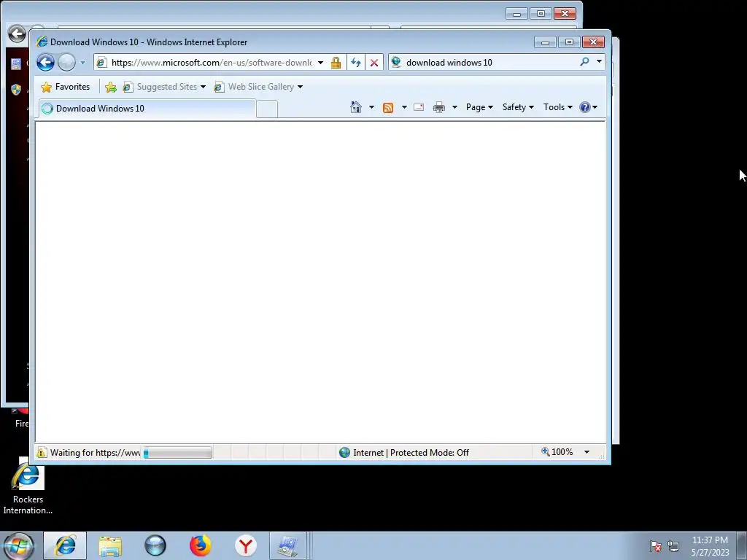Click Back arrow in the background window
Viewport: 747px width, 560px height.
tap(18, 34)
